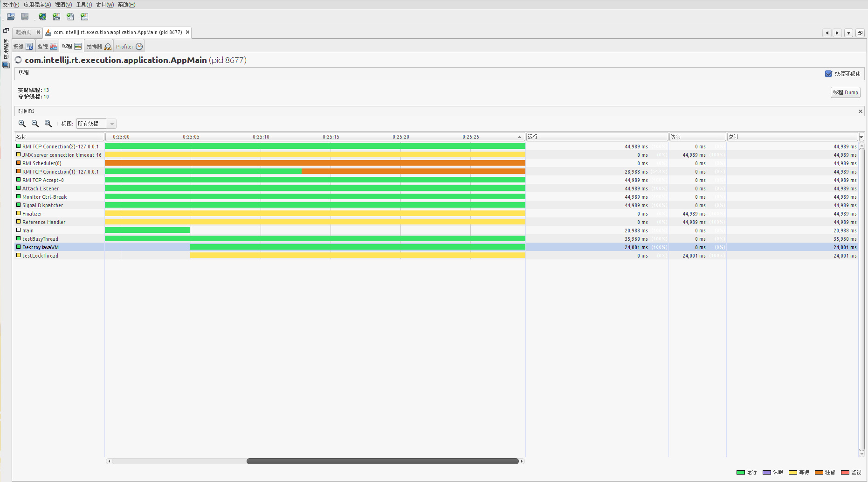Zoom out on the thread timeline

pyautogui.click(x=35, y=124)
